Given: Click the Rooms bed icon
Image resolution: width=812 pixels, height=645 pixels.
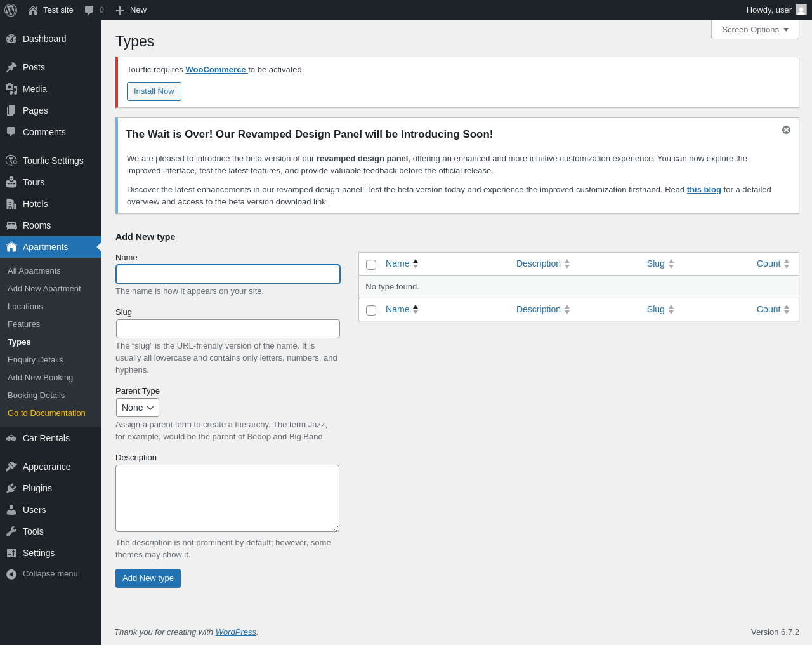Looking at the screenshot, I should coord(11,225).
